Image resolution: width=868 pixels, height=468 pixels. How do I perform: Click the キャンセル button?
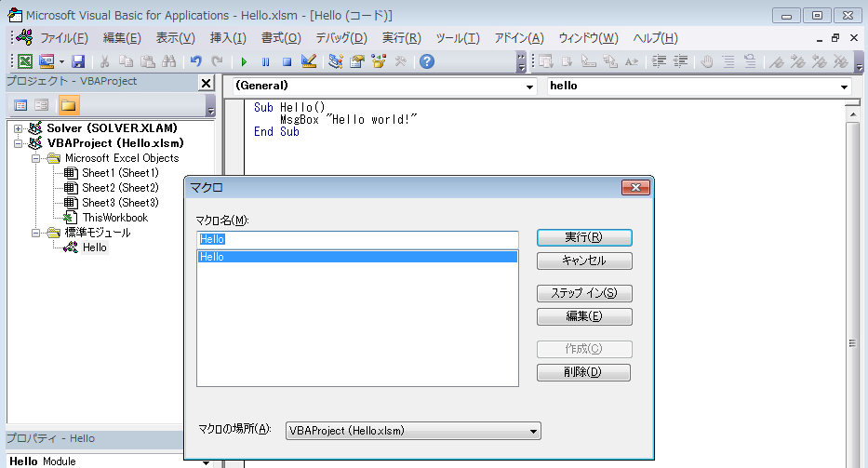pyautogui.click(x=584, y=261)
